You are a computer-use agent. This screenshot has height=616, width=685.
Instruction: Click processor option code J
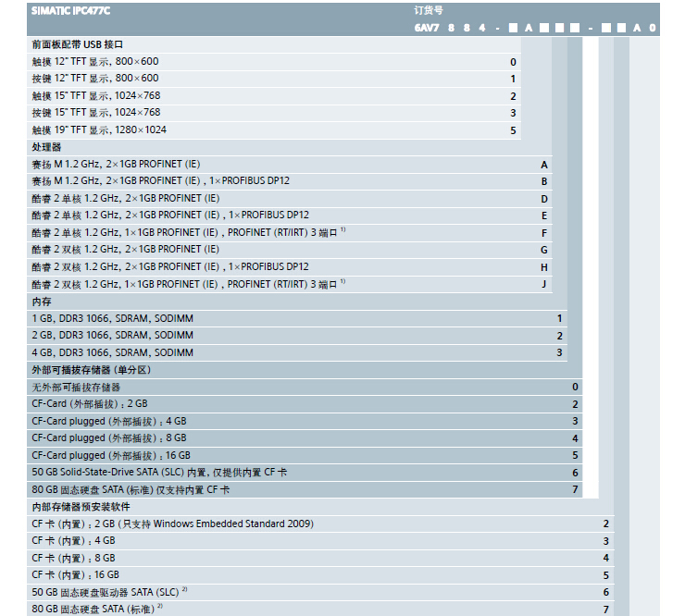point(544,284)
